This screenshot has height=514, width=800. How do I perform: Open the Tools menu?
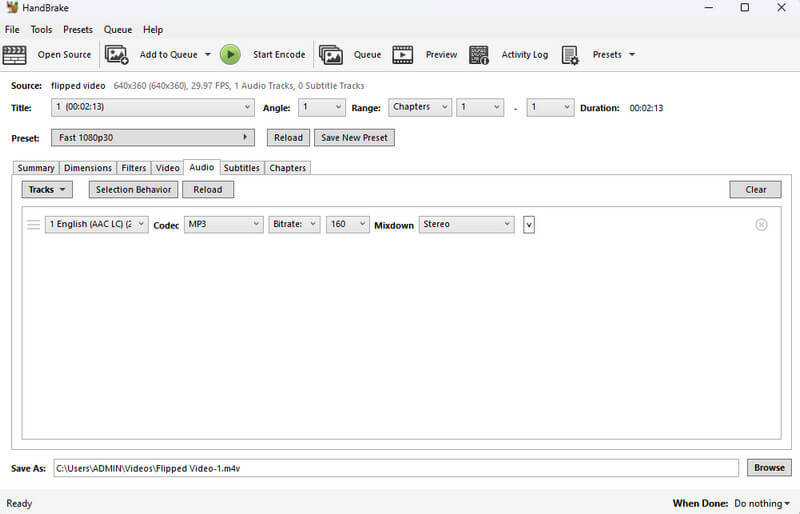41,30
